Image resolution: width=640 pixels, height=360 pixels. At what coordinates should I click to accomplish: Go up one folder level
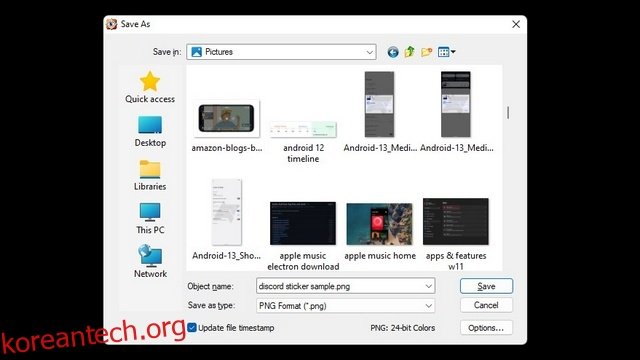click(x=409, y=52)
